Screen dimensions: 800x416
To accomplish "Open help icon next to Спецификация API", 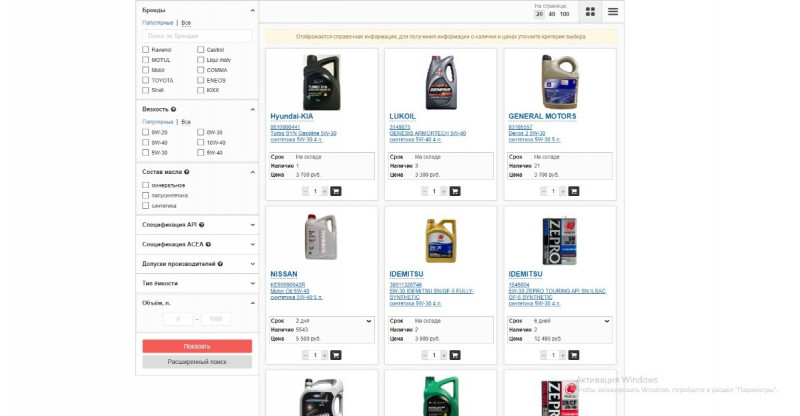I will coord(202,225).
